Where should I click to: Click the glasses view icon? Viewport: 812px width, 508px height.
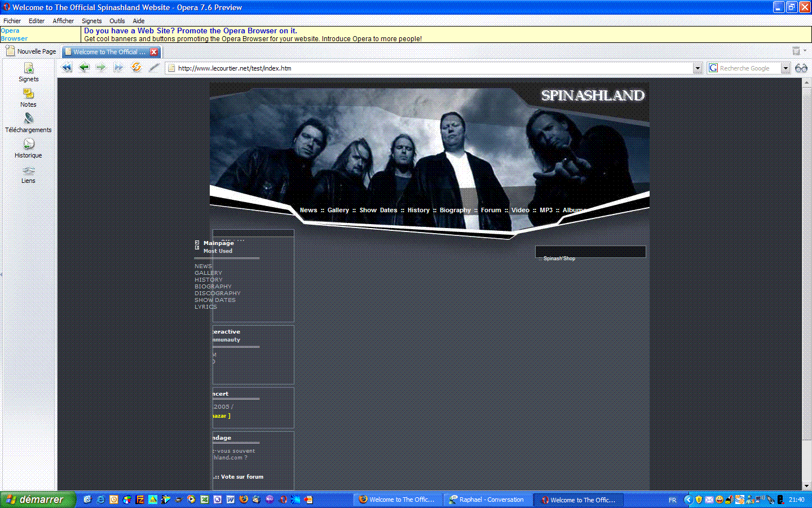[801, 68]
